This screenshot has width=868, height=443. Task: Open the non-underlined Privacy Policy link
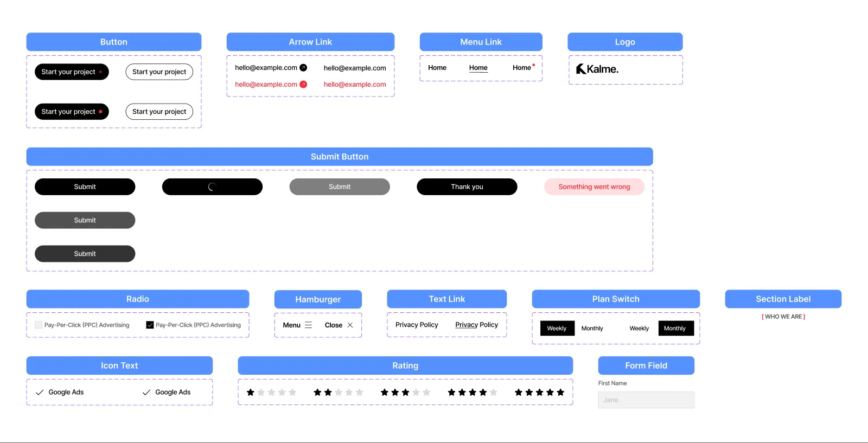tap(417, 325)
